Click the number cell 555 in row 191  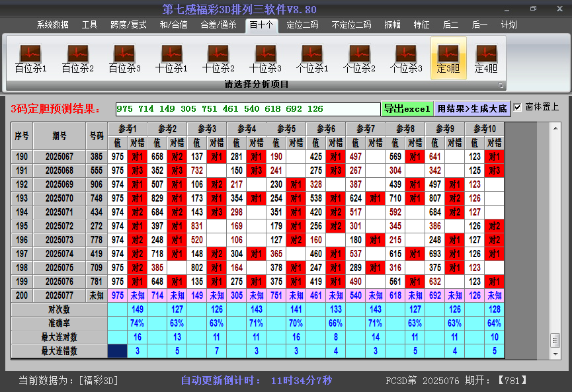(x=97, y=171)
